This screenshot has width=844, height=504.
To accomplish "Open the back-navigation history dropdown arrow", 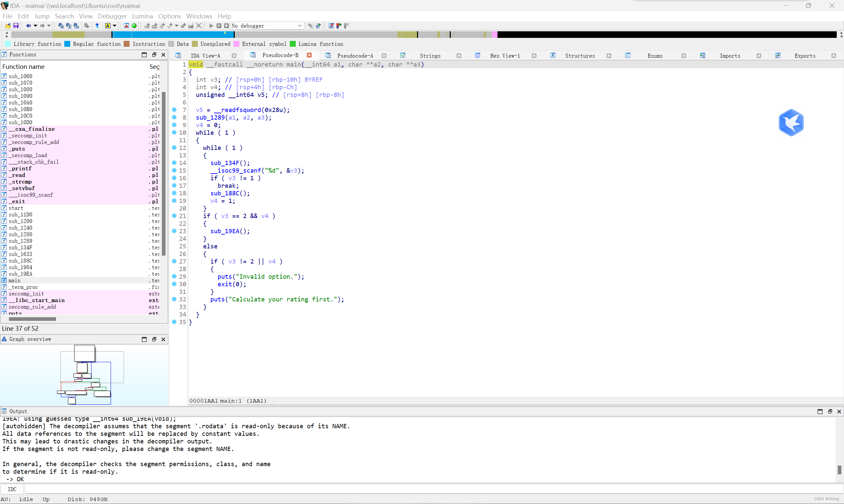I will point(35,25).
